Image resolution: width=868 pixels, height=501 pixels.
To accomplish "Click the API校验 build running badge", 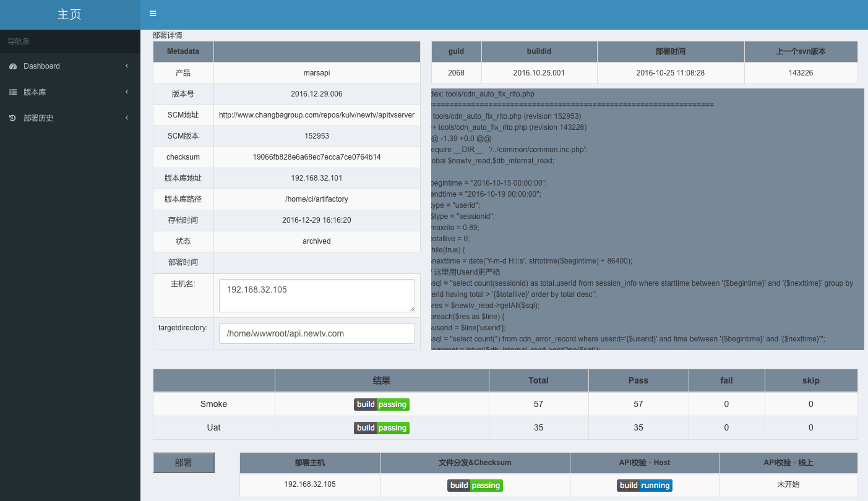I will [x=645, y=486].
